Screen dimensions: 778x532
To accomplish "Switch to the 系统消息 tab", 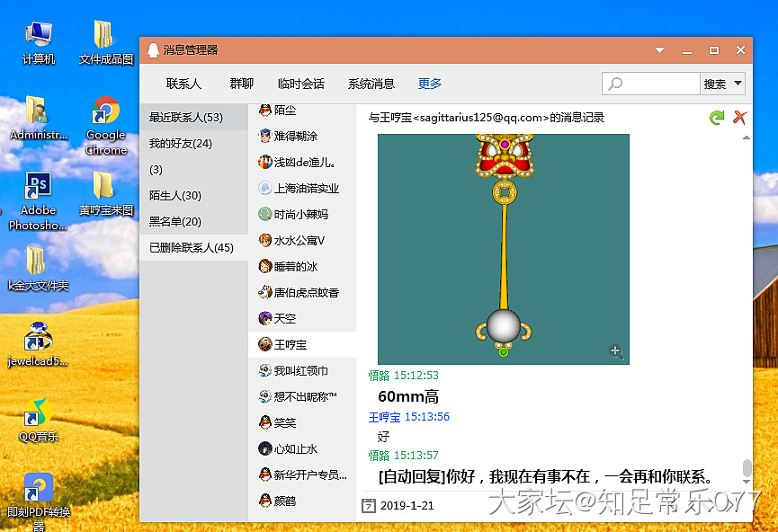I will click(x=371, y=84).
